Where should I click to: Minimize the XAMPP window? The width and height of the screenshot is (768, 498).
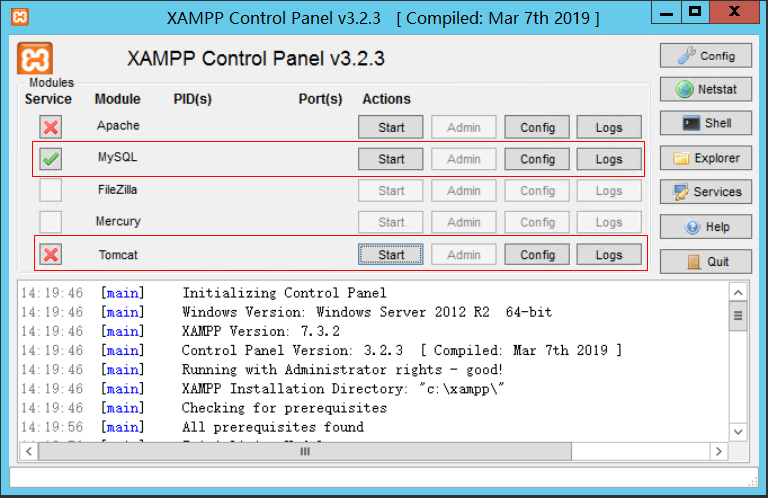(666, 12)
